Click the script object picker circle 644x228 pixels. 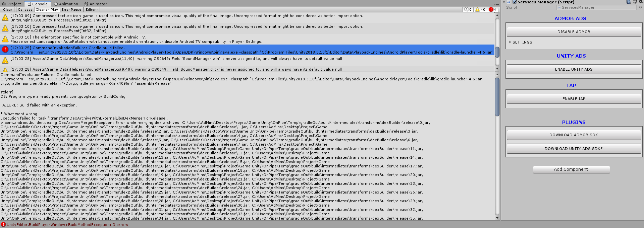[x=640, y=7]
